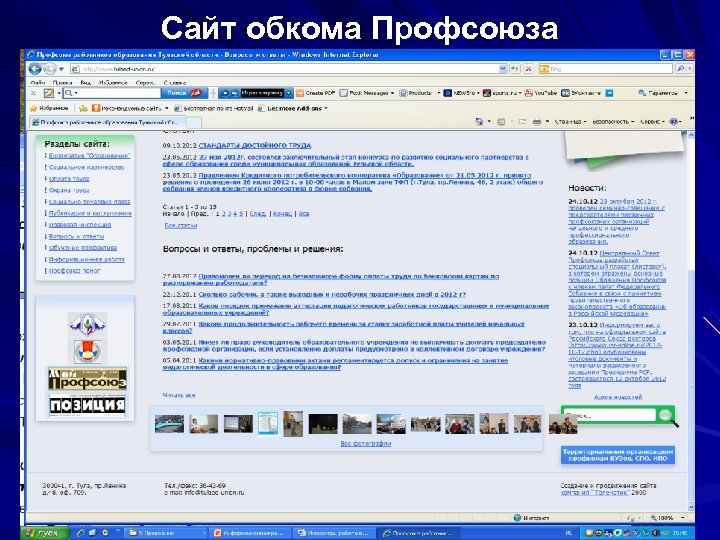Select the current page's browser tab
720x540 pixels.
click(x=107, y=122)
